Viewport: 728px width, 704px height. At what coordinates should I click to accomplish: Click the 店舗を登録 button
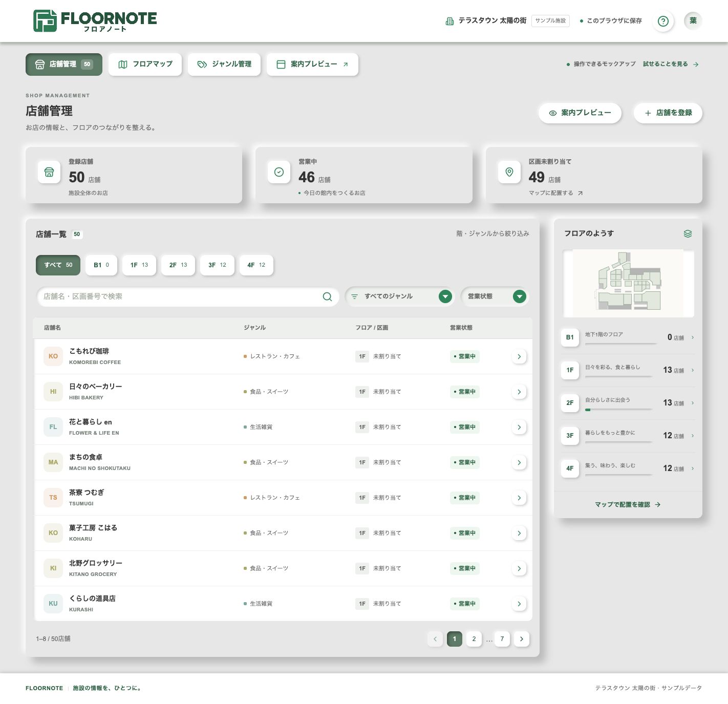[668, 113]
